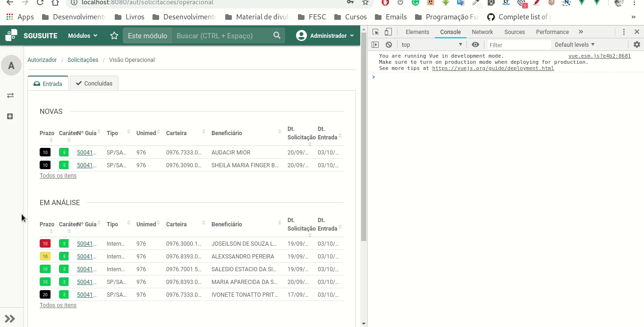Open DevTools Elements tab
This screenshot has height=327, width=644.
(x=417, y=32)
